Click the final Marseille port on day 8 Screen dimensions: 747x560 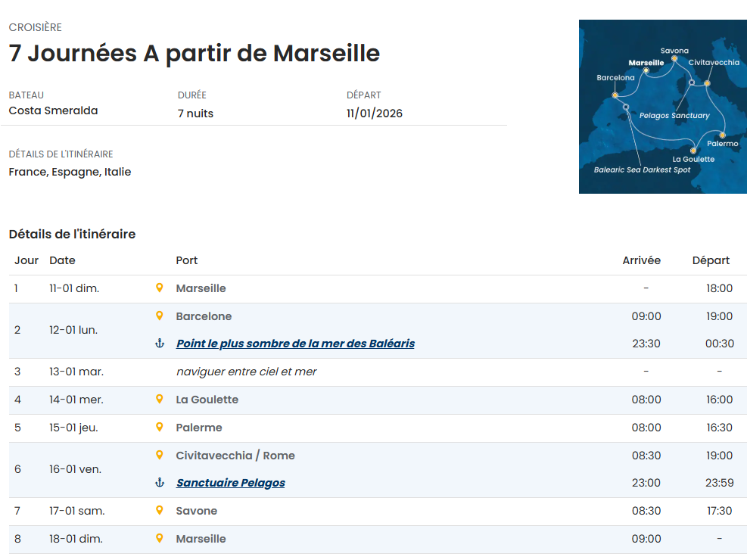pos(201,539)
